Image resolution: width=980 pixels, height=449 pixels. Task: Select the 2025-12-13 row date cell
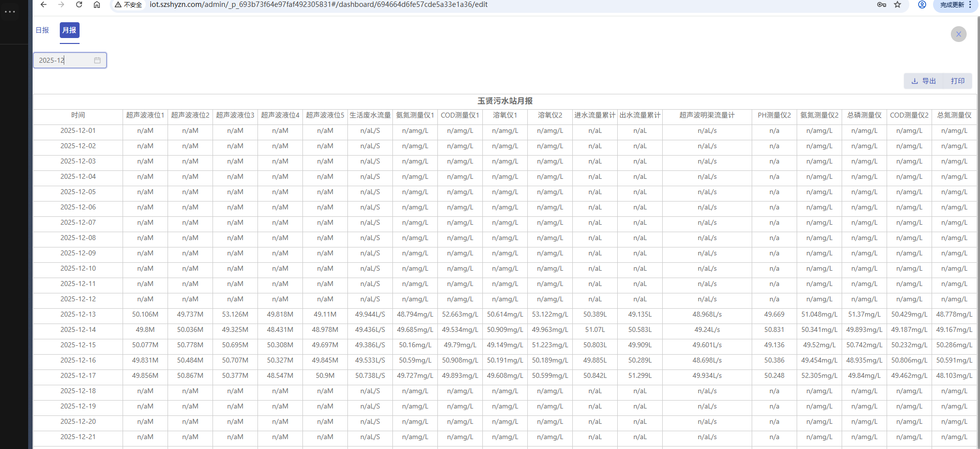click(x=78, y=314)
